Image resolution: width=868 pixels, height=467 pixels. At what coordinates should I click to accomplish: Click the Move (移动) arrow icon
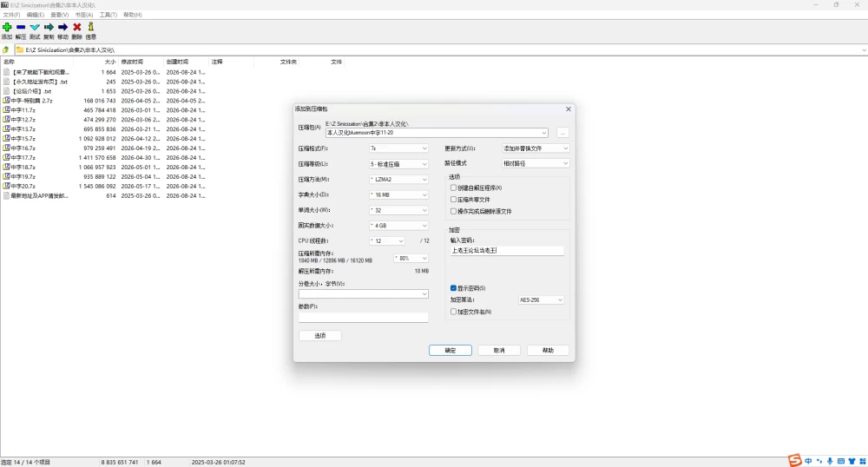(x=62, y=27)
